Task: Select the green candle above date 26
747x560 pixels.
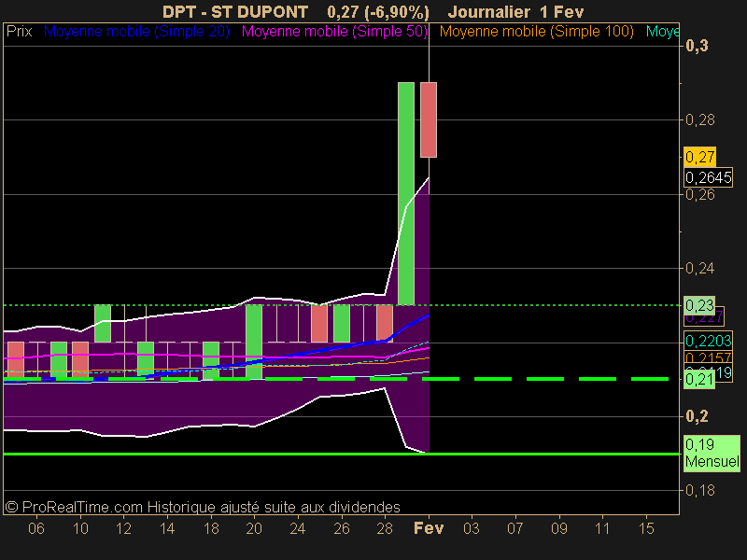Action: pyautogui.click(x=342, y=323)
